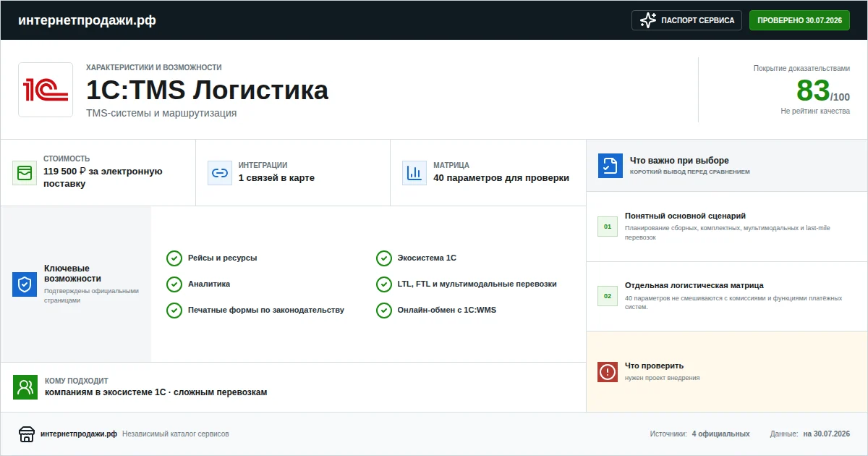Click the Характеристики и возможности label
The image size is (868, 456).
tap(154, 67)
